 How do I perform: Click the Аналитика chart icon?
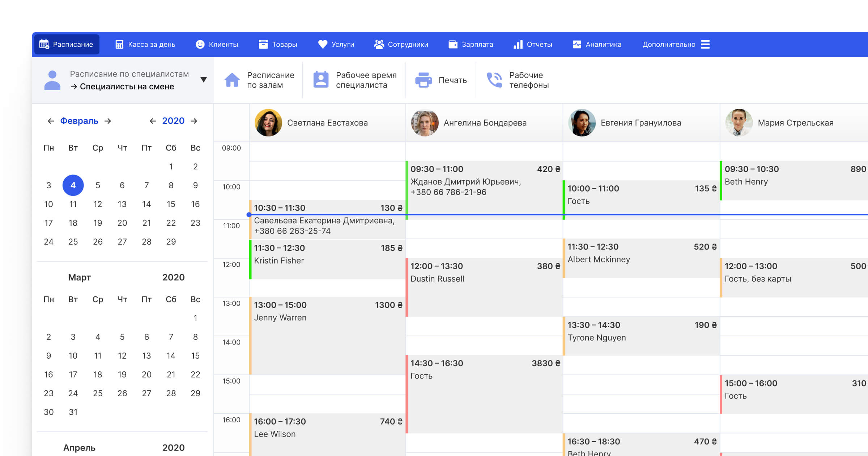[577, 45]
